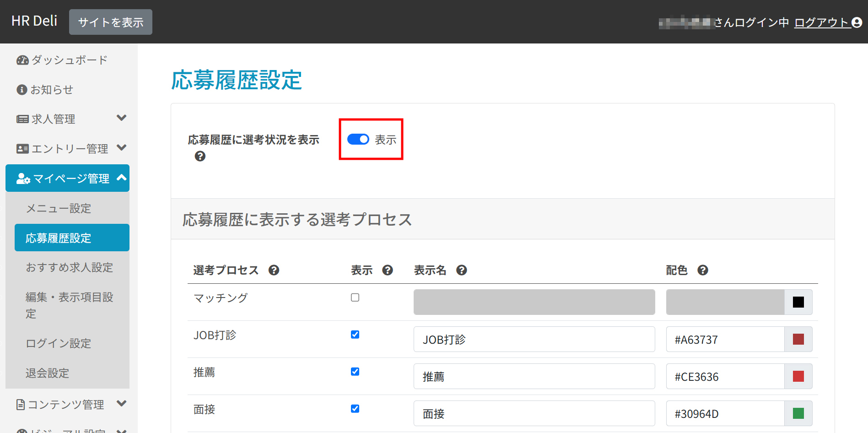Open お知らせ in sidebar
868x433 pixels.
[52, 90]
